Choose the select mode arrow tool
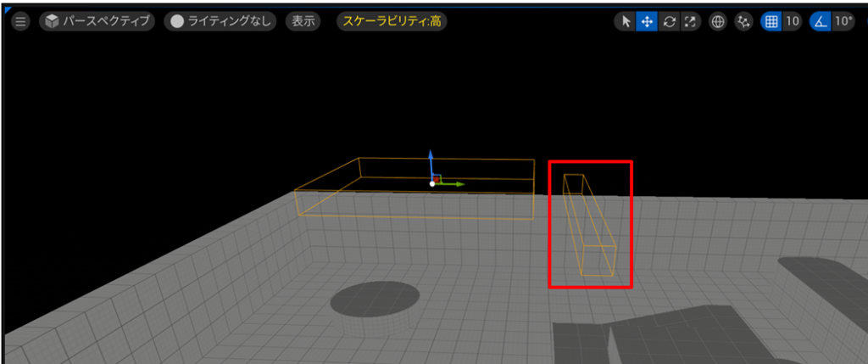 pyautogui.click(x=626, y=21)
